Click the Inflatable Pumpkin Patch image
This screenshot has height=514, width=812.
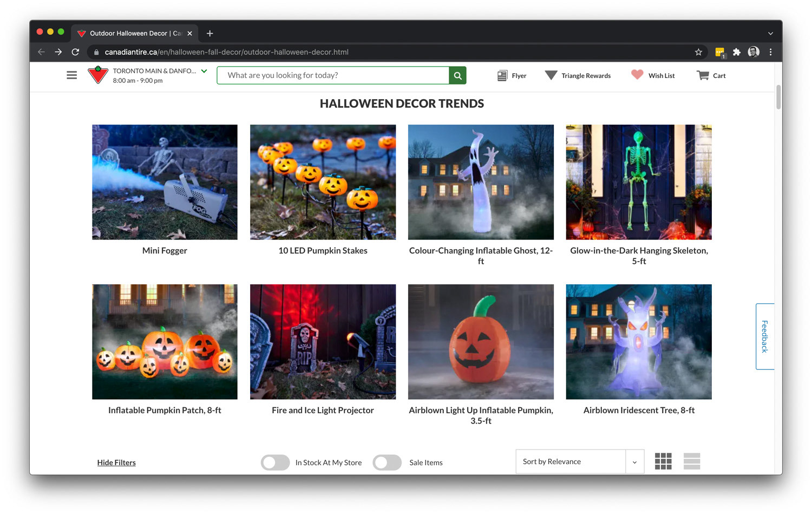[165, 342]
